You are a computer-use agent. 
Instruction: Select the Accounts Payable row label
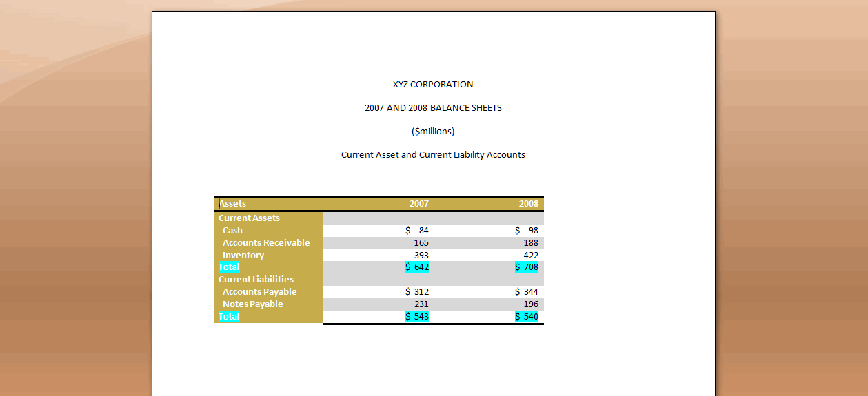259,292
